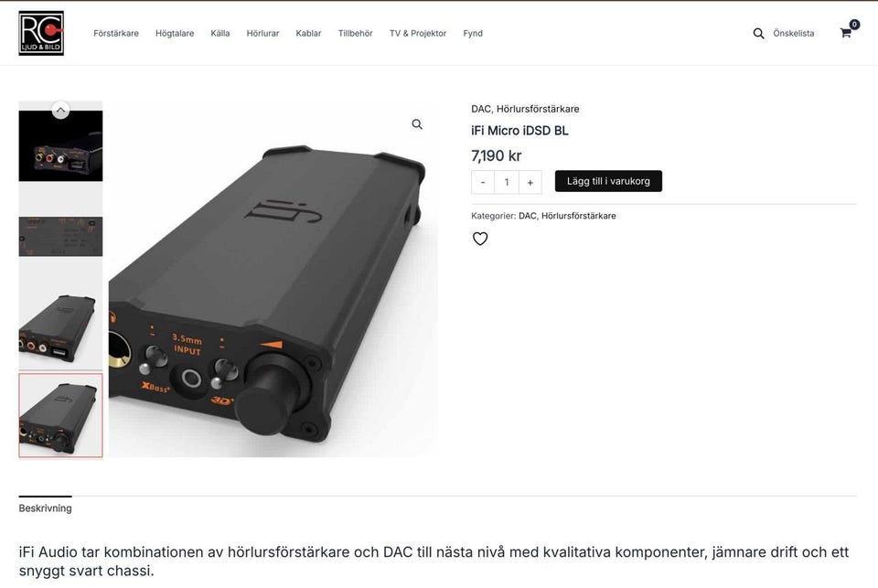
Task: Open the search magnifier in header
Action: tap(758, 34)
